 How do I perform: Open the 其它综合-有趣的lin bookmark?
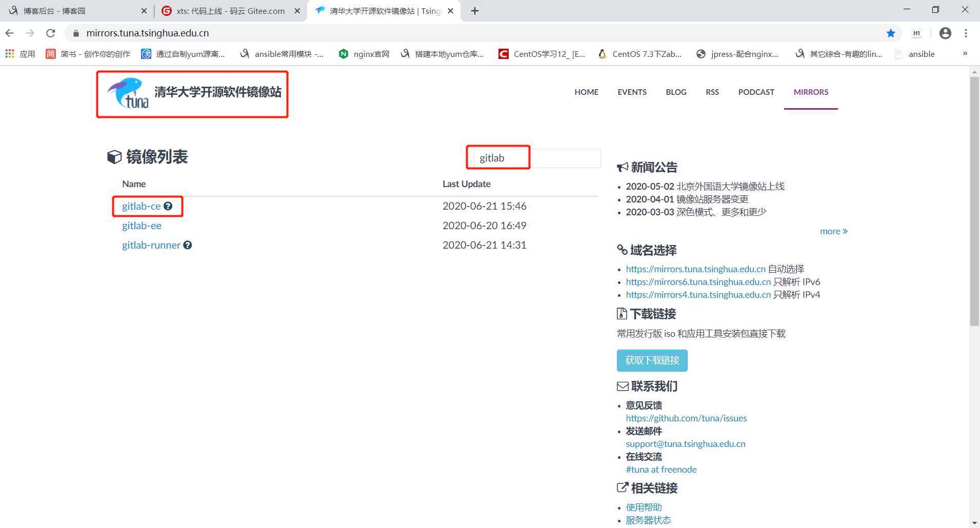838,54
